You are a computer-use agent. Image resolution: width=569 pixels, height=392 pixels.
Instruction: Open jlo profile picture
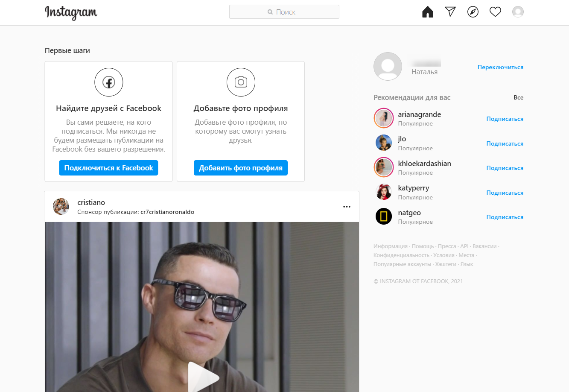(x=383, y=143)
